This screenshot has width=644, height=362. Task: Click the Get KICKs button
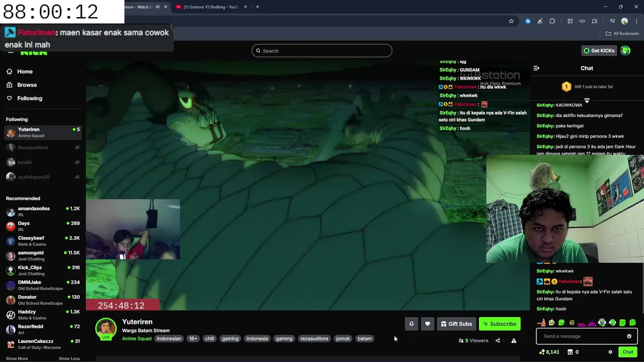pyautogui.click(x=599, y=51)
